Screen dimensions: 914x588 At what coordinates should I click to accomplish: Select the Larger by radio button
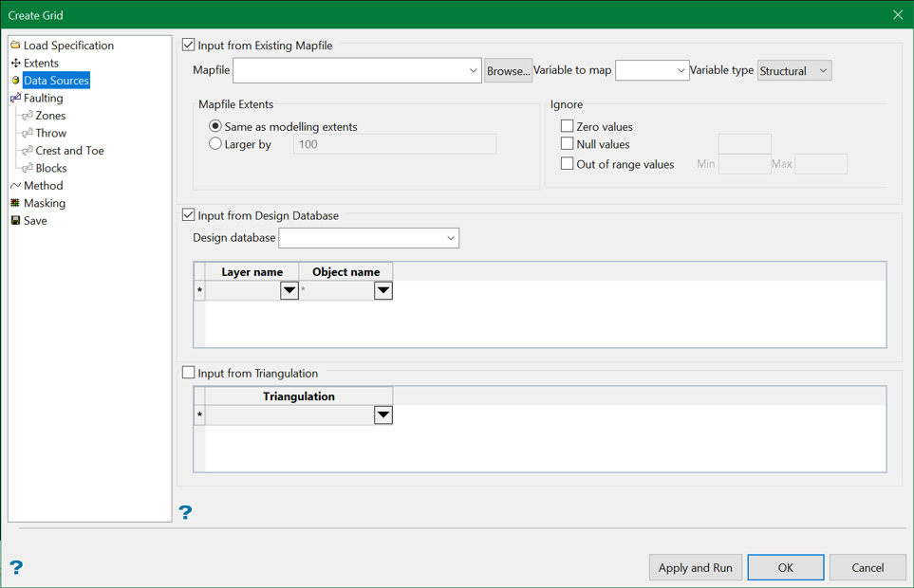(x=216, y=143)
